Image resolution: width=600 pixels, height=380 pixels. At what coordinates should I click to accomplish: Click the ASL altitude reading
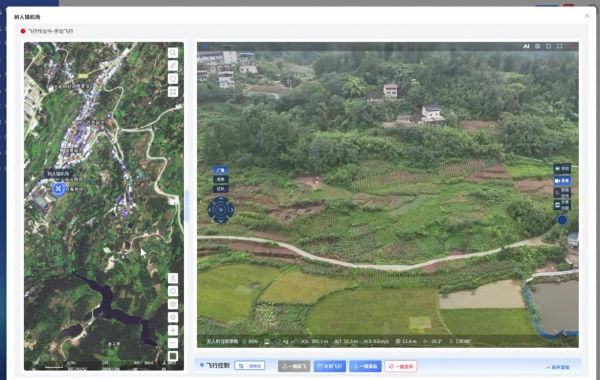click(x=315, y=341)
